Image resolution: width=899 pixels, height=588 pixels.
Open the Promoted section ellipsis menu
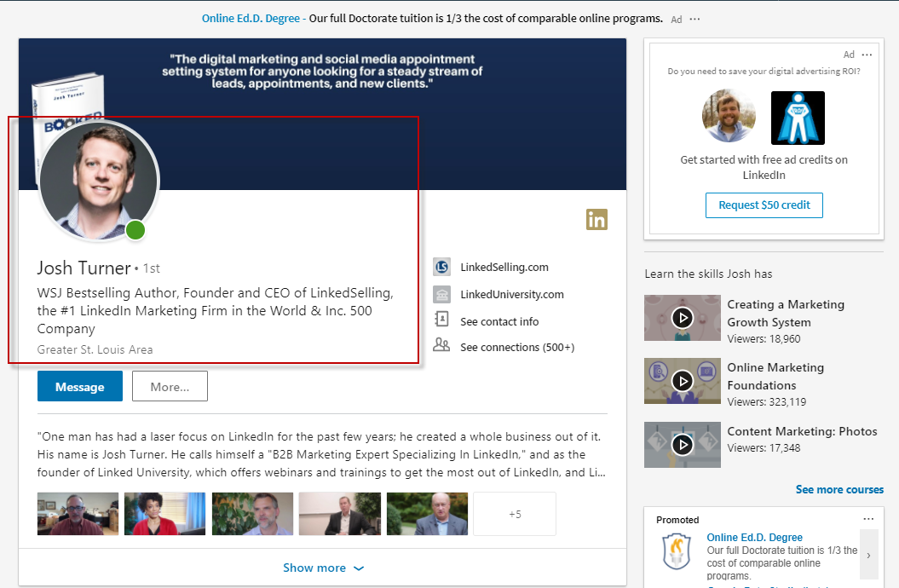pos(867,519)
